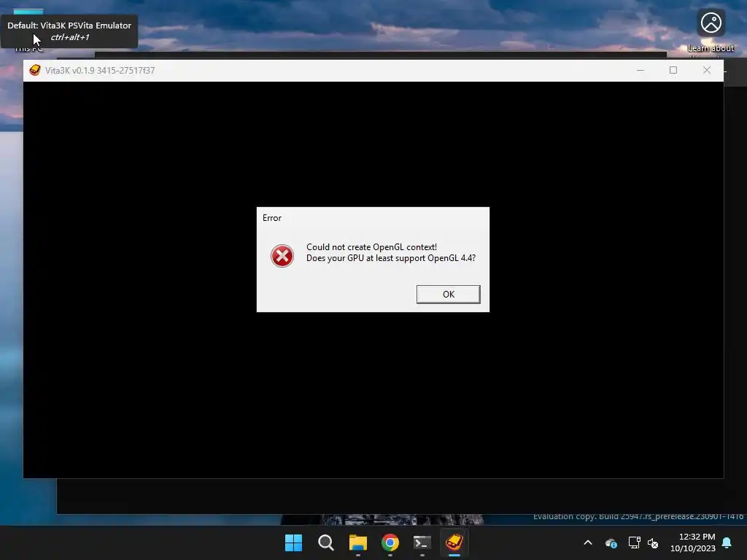Image resolution: width=747 pixels, height=560 pixels.
Task: Click the Vita3K title bar app icon
Action: coord(35,70)
